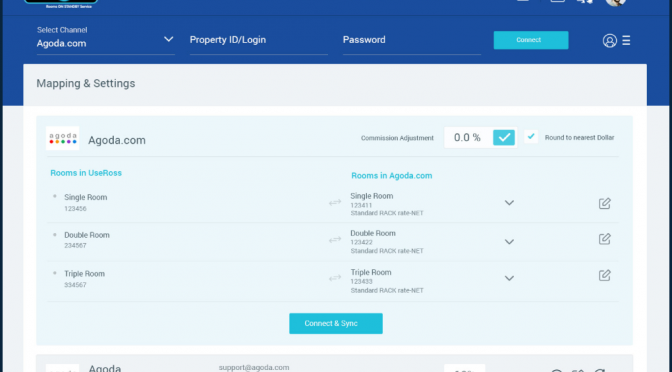Expand the Agoda Double Room mapping dropdown
Screen dimensions: 672x372
(x=509, y=242)
